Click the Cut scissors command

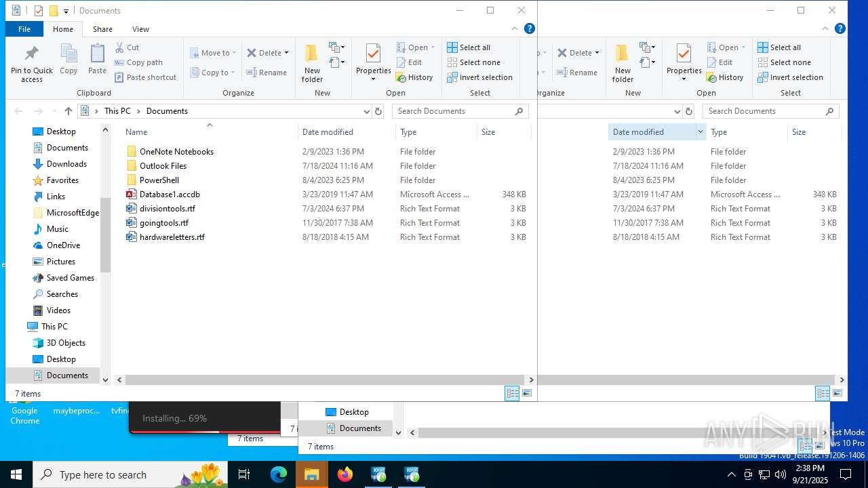pos(127,47)
